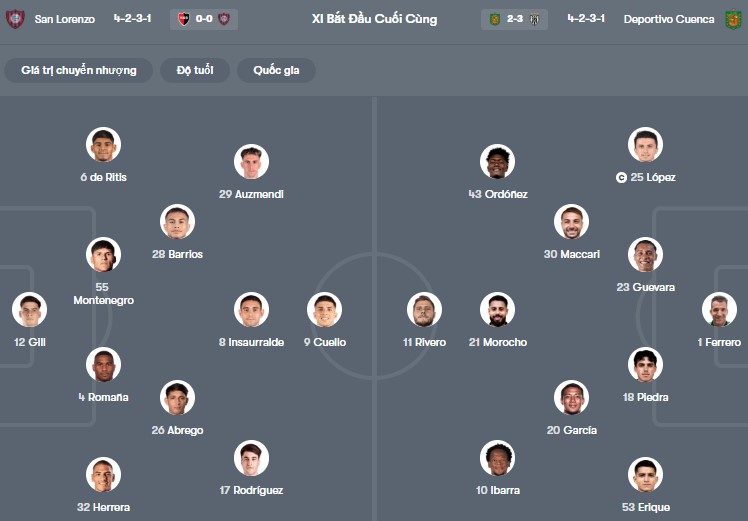Select goalkeeper Gill's photo

(x=30, y=310)
